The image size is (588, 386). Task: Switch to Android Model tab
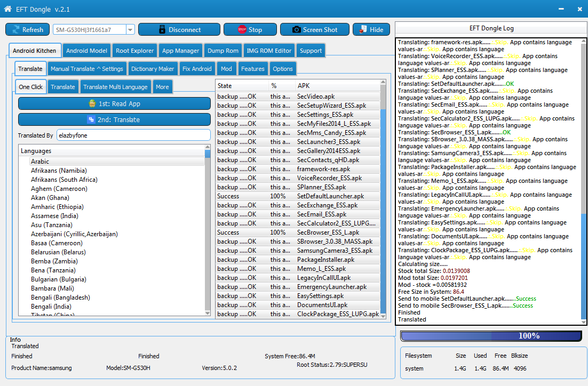coord(86,51)
